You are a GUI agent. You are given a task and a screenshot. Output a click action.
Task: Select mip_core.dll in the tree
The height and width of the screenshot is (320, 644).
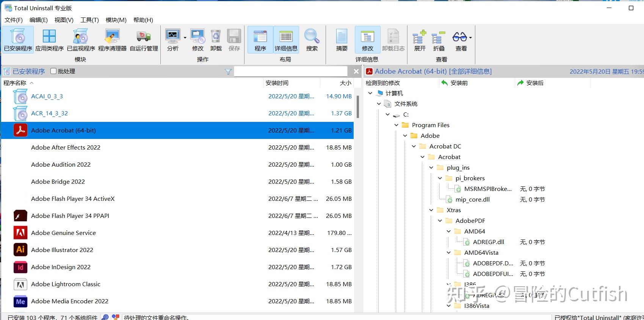472,199
